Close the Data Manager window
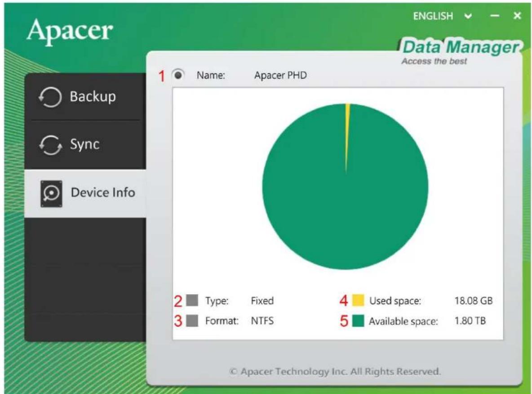Viewport: 532px width, 394px height. click(x=517, y=16)
